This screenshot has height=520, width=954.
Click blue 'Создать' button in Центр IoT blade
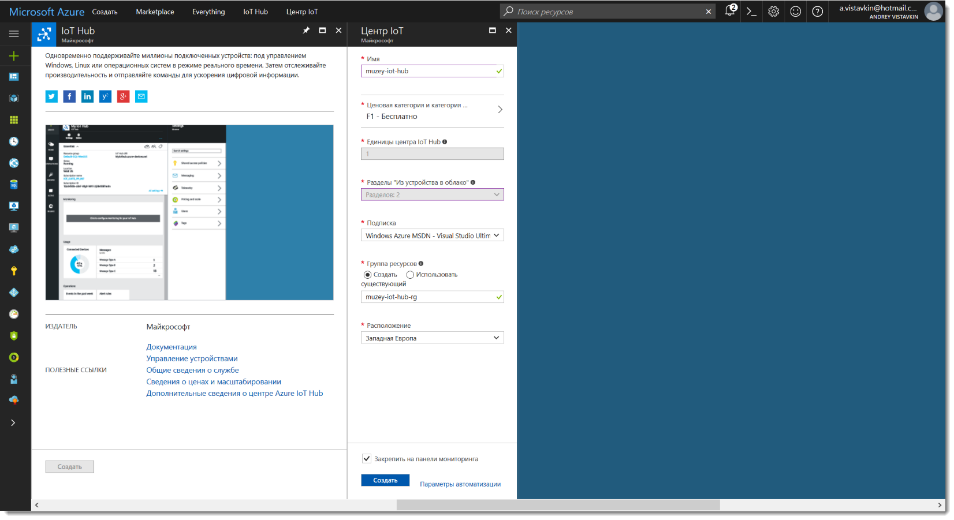[385, 480]
